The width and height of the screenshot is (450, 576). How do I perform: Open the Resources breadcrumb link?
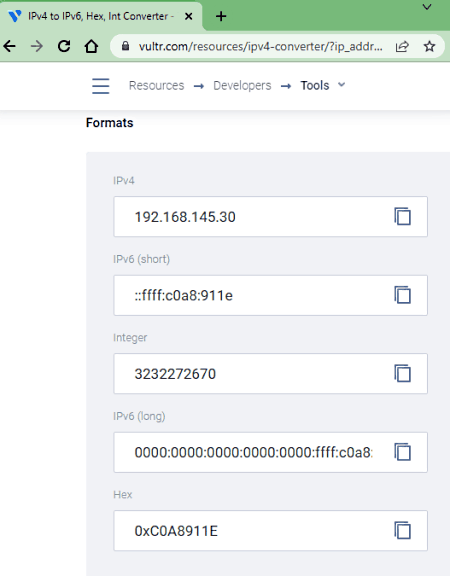coord(156,85)
